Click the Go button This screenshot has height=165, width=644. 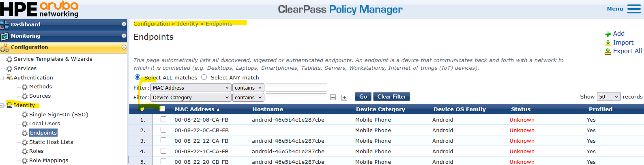point(363,96)
